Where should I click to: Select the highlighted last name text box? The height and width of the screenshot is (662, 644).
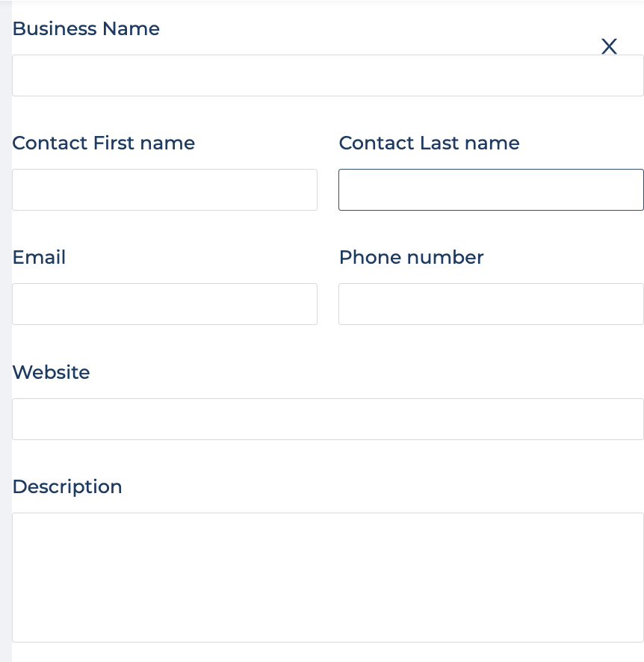click(x=492, y=190)
